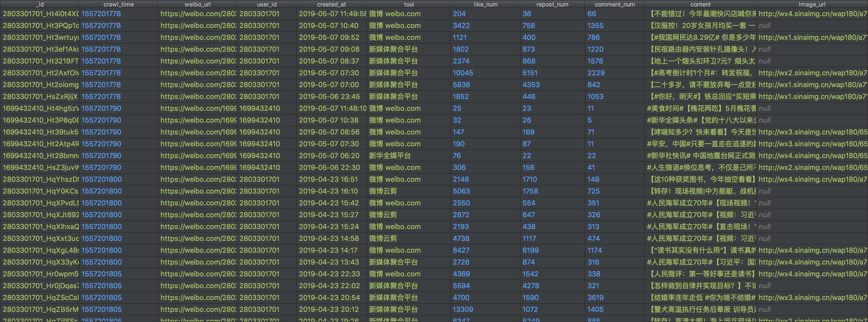Screen dimensions: 868x322
Task: Select repost_num cell showing 868
Action: tap(553, 61)
